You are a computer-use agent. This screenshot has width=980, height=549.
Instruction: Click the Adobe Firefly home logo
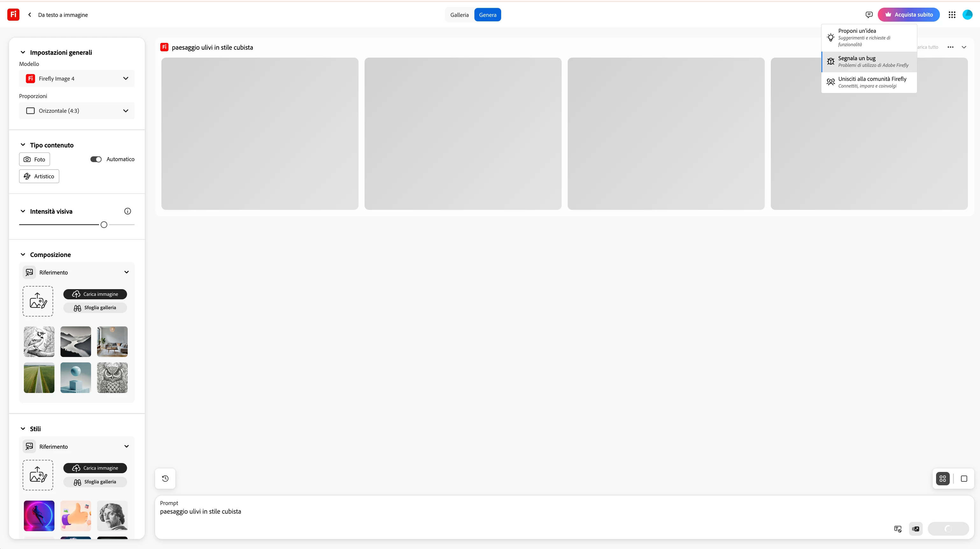pos(13,14)
